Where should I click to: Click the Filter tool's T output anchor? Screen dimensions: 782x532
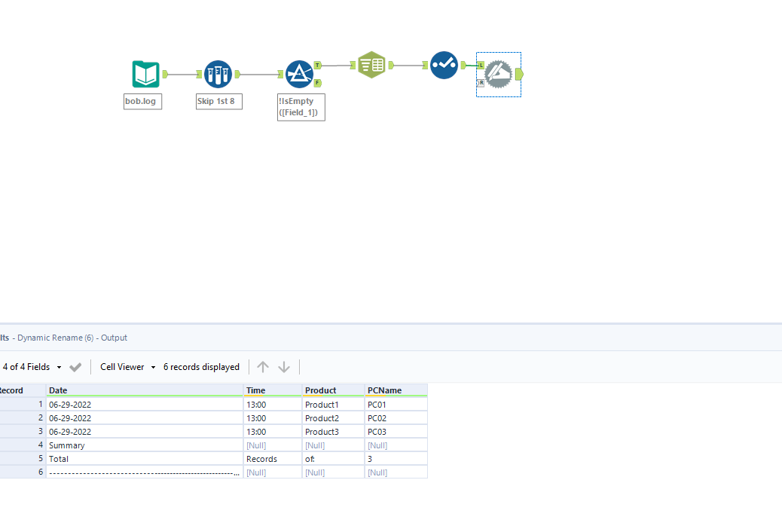tap(317, 66)
